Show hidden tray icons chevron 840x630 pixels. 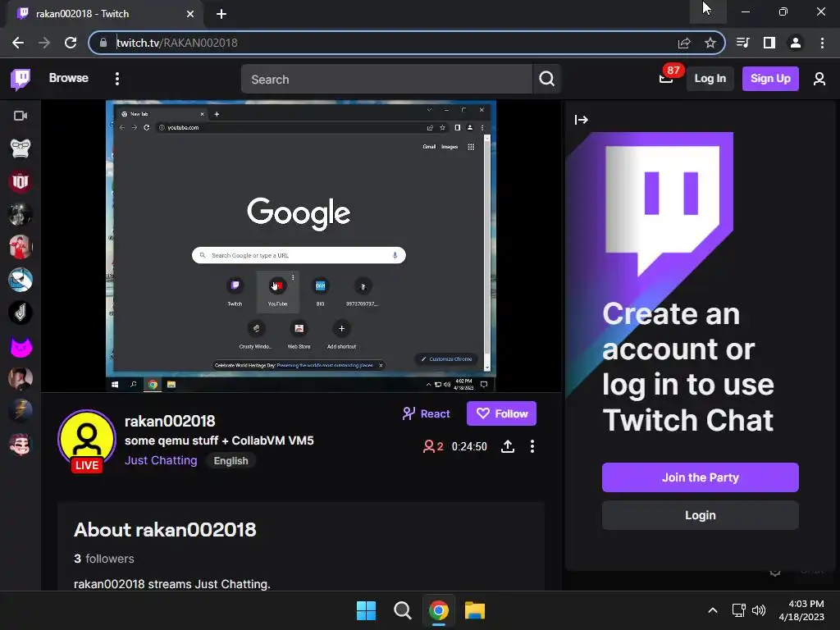click(713, 610)
